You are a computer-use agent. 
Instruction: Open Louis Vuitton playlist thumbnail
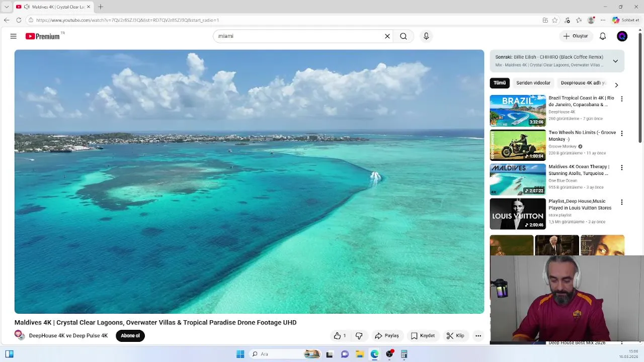[x=518, y=214]
